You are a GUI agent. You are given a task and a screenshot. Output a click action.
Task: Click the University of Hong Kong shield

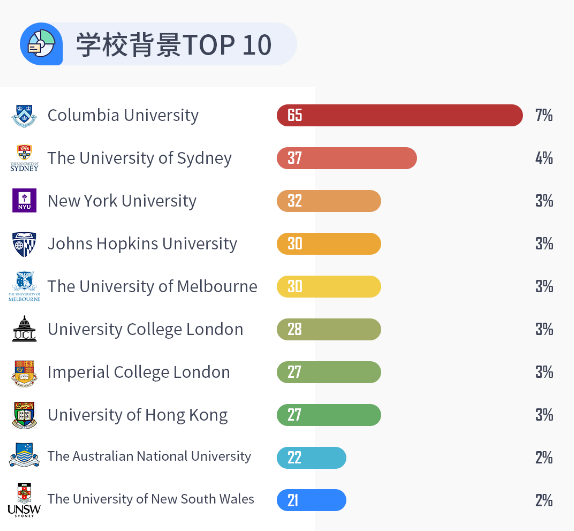point(24,415)
